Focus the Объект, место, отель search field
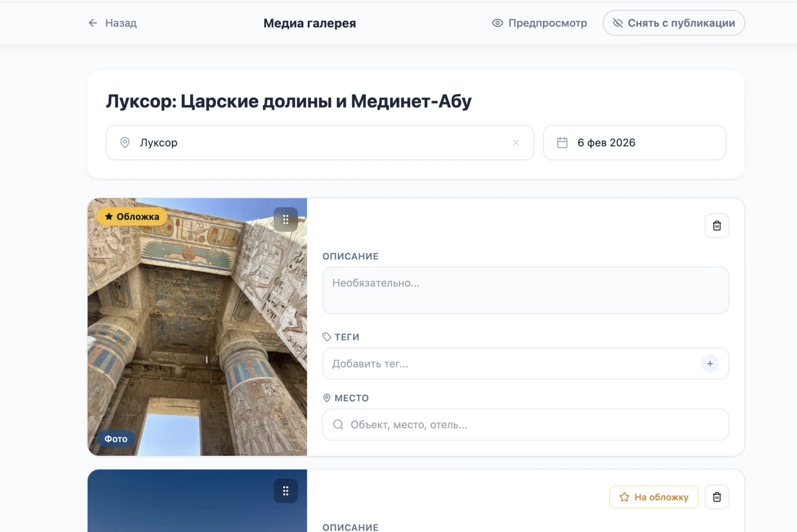 pyautogui.click(x=526, y=424)
